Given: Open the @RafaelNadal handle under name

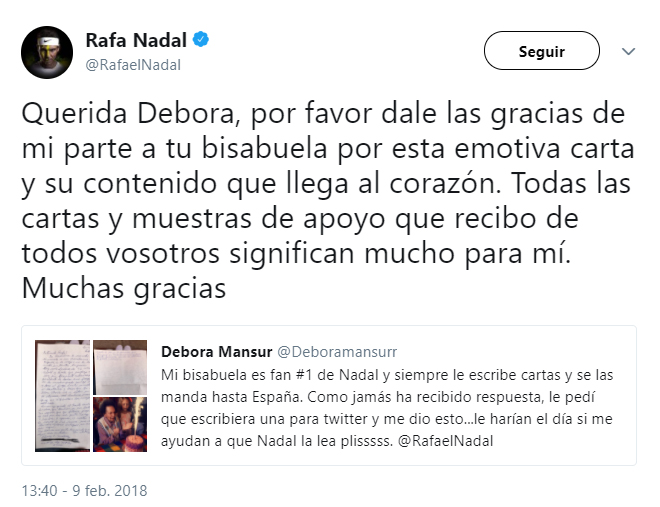Looking at the screenshot, I should [x=133, y=65].
